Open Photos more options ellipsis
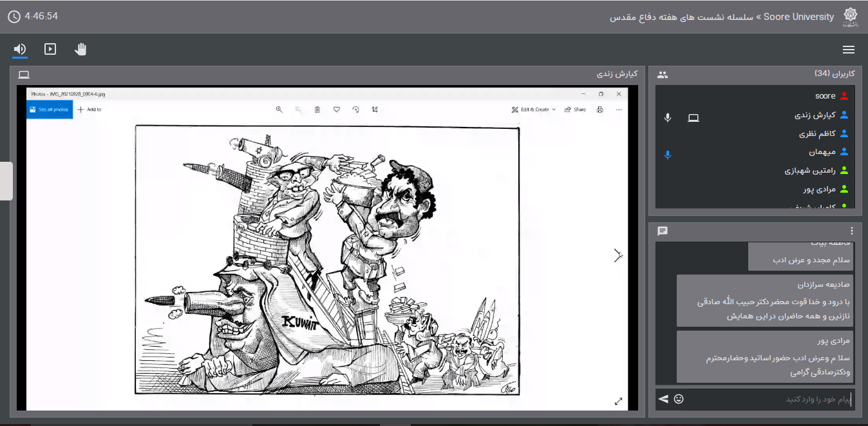Viewport: 868px width, 426px height. point(619,110)
